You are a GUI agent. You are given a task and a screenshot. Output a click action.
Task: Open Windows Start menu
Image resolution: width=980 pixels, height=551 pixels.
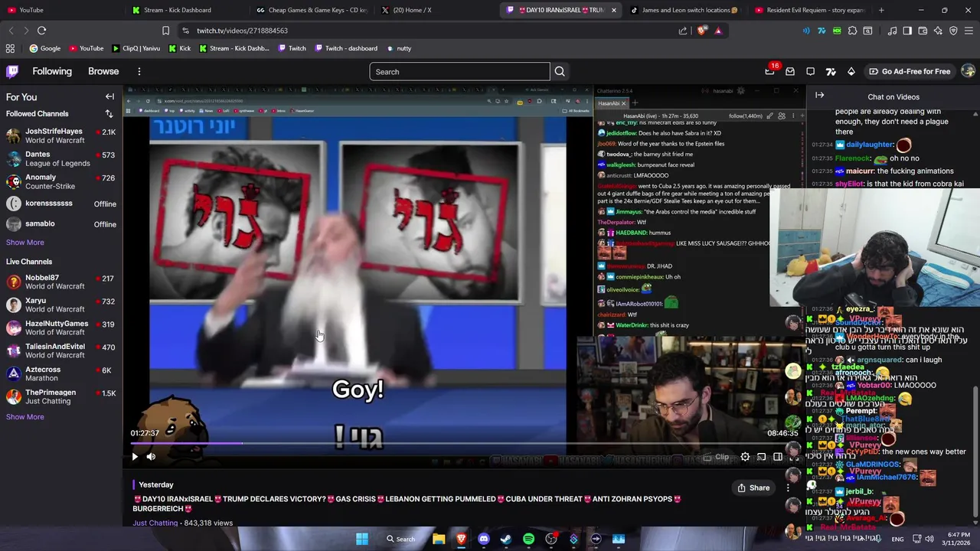pyautogui.click(x=362, y=539)
